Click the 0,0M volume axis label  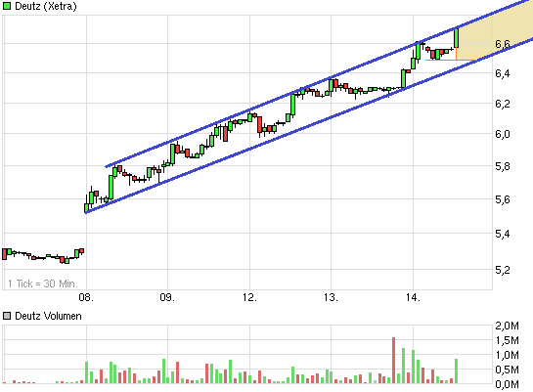click(507, 384)
